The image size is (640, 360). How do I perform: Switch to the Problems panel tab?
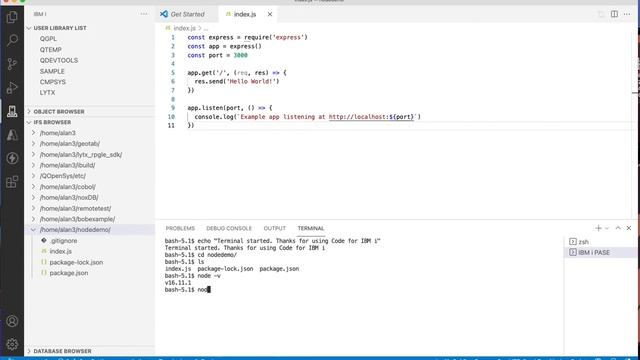180,228
